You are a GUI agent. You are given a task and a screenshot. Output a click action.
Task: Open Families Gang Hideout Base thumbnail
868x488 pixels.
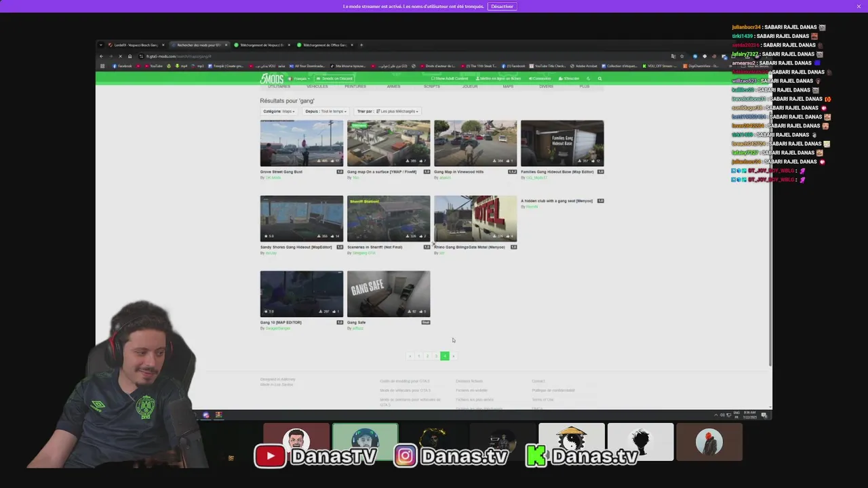pyautogui.click(x=562, y=143)
